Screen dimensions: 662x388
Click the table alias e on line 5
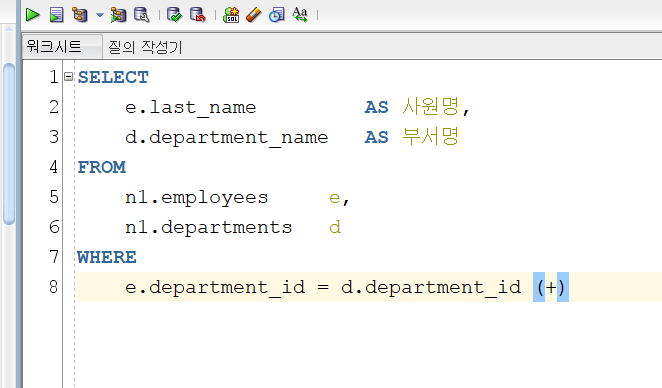point(334,198)
